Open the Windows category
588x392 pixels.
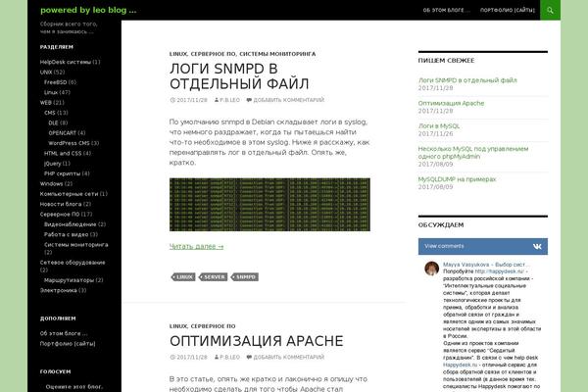pyautogui.click(x=51, y=183)
